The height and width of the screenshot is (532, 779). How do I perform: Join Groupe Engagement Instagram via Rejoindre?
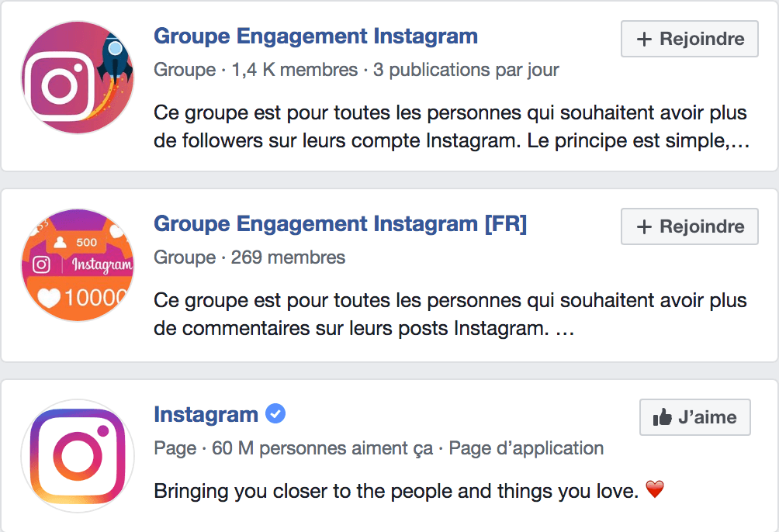coord(689,39)
